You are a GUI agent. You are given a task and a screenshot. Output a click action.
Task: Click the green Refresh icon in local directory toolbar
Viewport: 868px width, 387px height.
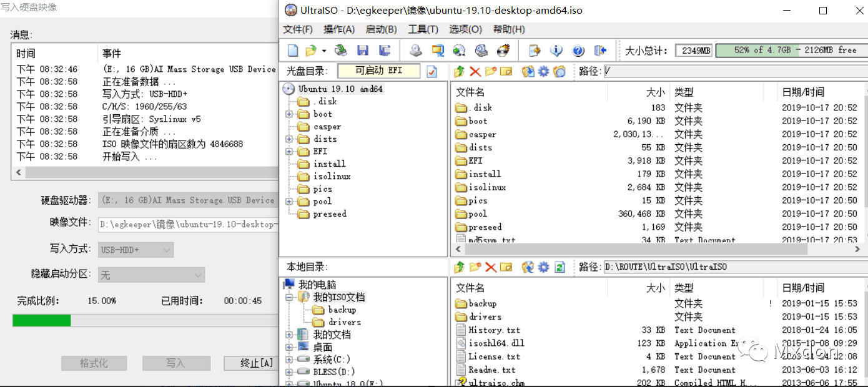tap(560, 267)
